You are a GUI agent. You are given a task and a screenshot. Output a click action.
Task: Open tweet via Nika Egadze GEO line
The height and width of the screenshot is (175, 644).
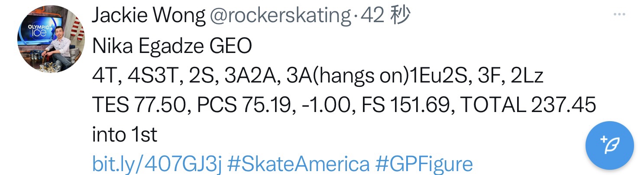tap(172, 46)
